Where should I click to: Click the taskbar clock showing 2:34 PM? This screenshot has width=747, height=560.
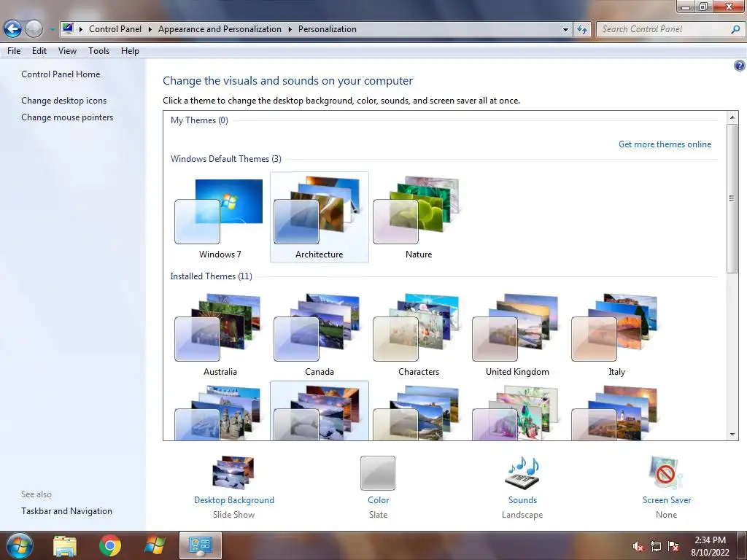coord(710,545)
